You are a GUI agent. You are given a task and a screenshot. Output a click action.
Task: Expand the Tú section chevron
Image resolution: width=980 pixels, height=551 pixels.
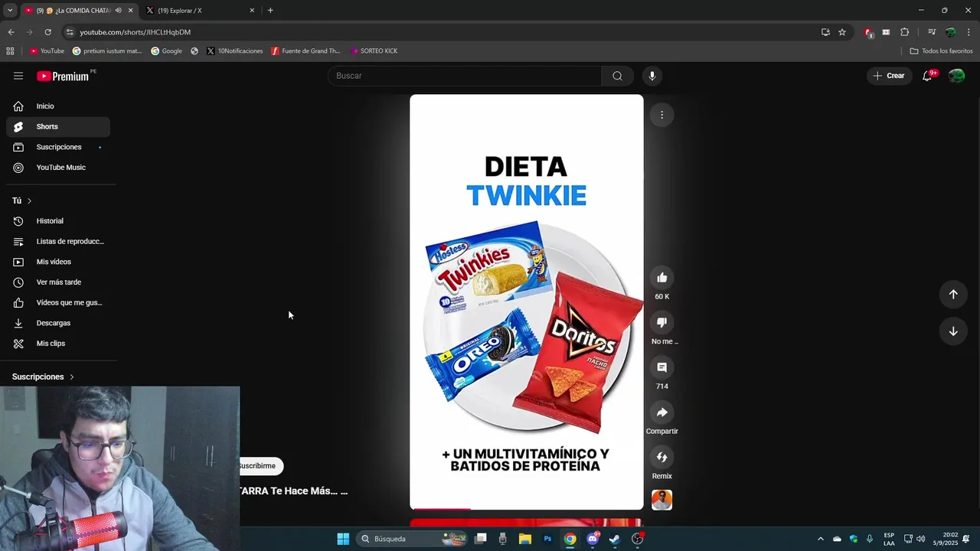coord(29,201)
